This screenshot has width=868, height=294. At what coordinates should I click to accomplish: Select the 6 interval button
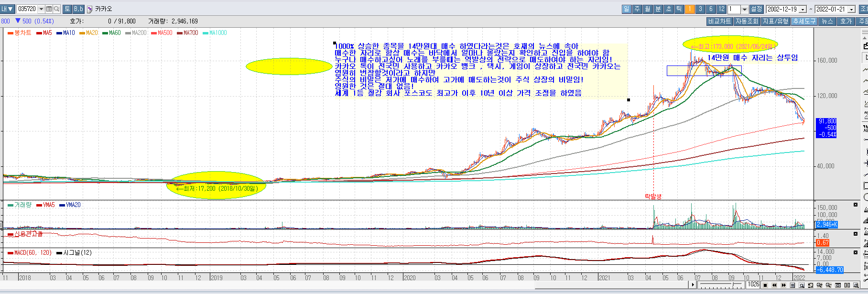pos(711,9)
